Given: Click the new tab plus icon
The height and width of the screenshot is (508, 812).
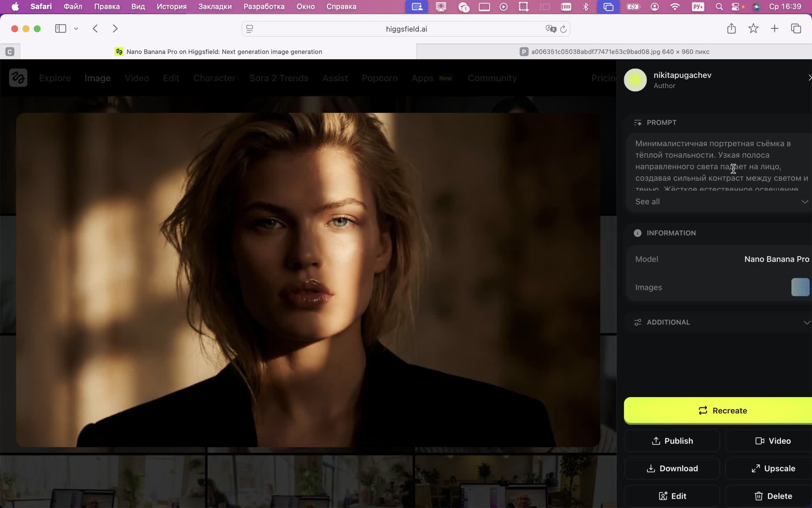Looking at the screenshot, I should point(774,29).
